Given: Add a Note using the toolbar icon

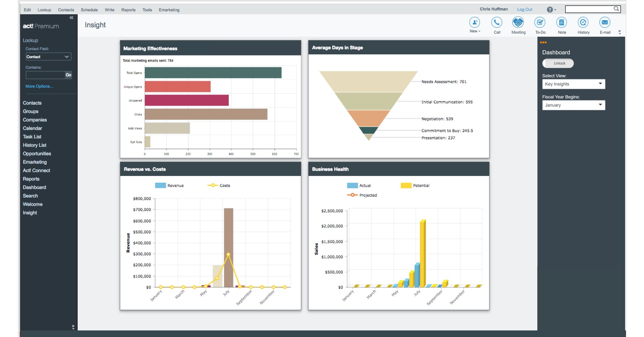Looking at the screenshot, I should click(561, 22).
